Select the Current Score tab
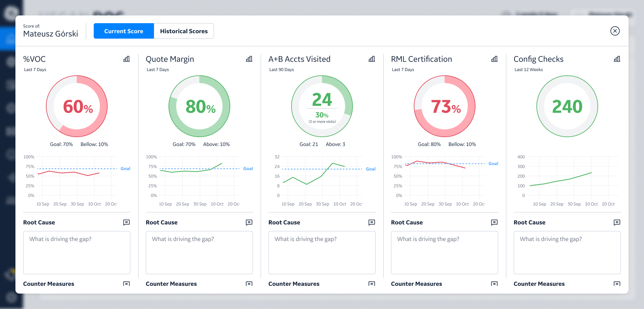This screenshot has width=644, height=309. click(x=123, y=31)
